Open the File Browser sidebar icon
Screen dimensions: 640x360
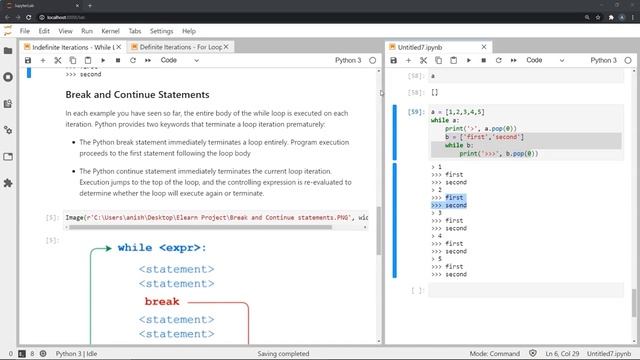(x=8, y=51)
